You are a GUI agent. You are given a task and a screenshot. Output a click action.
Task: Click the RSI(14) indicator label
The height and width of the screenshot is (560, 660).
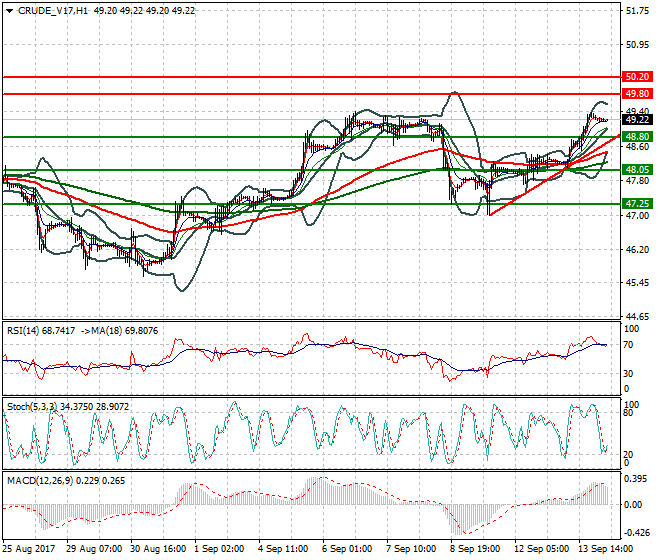point(24,328)
